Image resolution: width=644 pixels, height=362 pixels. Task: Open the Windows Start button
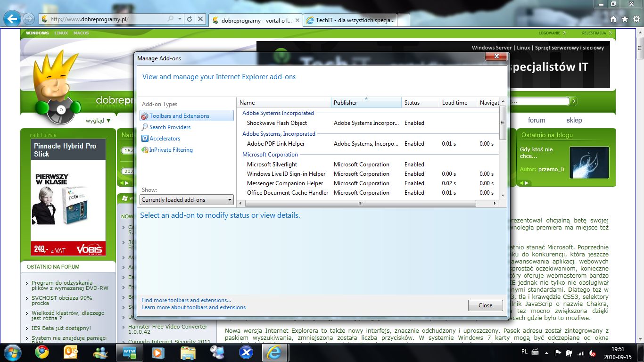(12, 353)
